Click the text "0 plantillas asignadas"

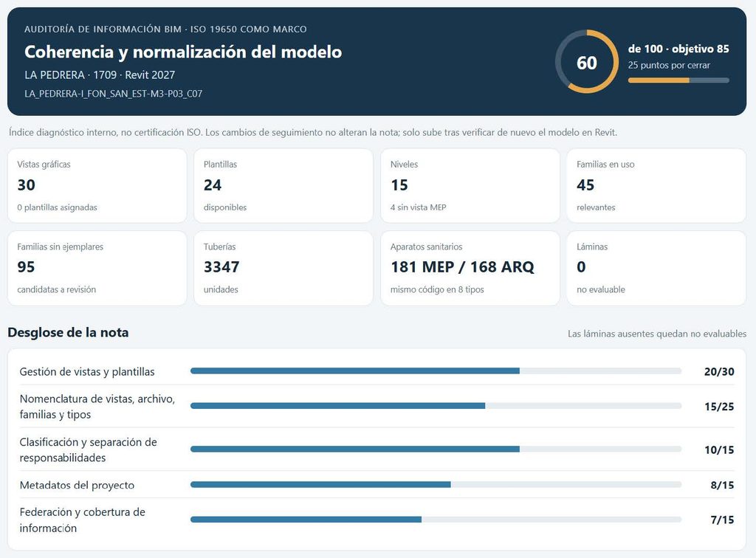click(58, 207)
